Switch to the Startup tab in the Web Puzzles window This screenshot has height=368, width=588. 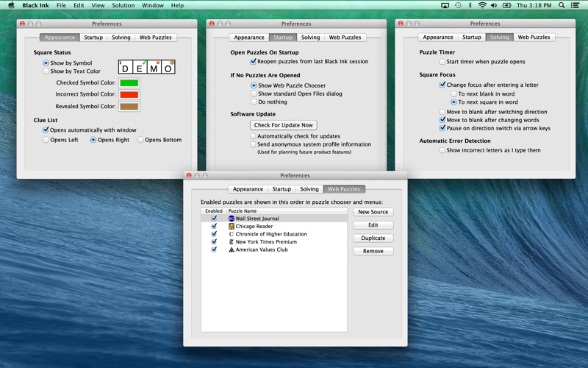(282, 189)
